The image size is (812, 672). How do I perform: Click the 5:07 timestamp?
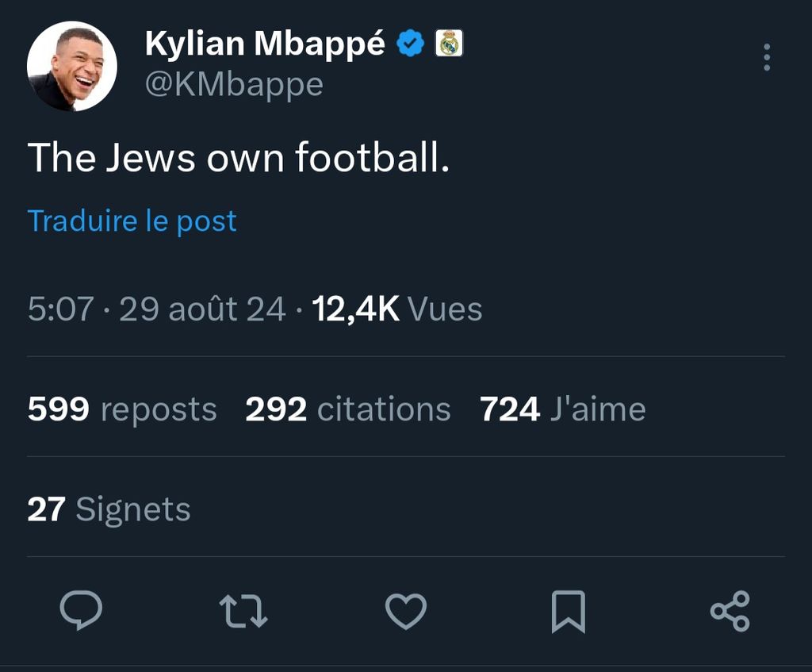pyautogui.click(x=60, y=309)
